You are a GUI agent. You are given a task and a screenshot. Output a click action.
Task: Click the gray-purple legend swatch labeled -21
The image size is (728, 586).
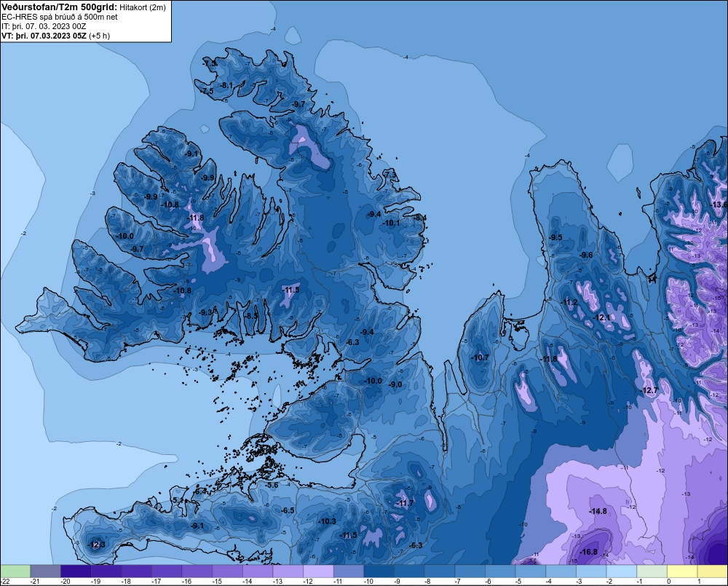(45, 571)
